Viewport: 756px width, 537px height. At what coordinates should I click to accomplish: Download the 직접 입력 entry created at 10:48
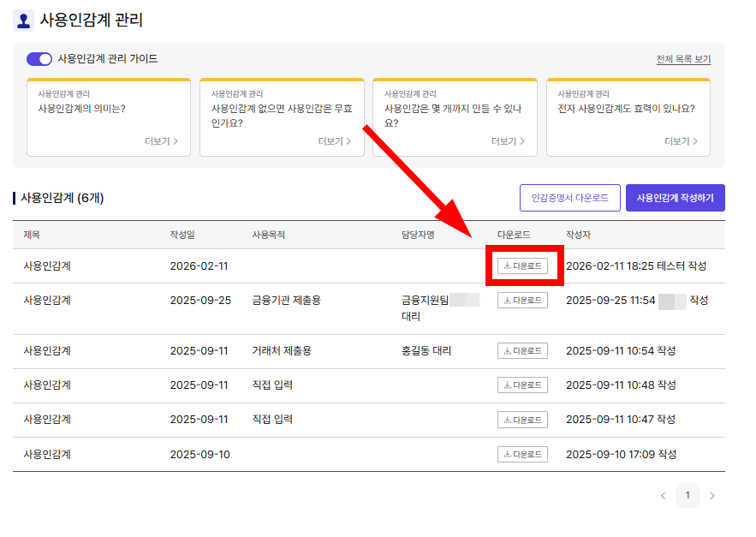click(x=522, y=385)
